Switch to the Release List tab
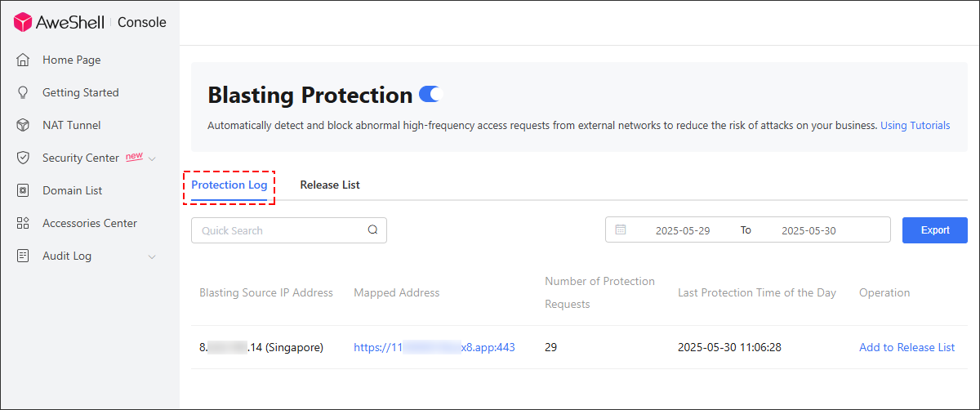 [x=330, y=185]
